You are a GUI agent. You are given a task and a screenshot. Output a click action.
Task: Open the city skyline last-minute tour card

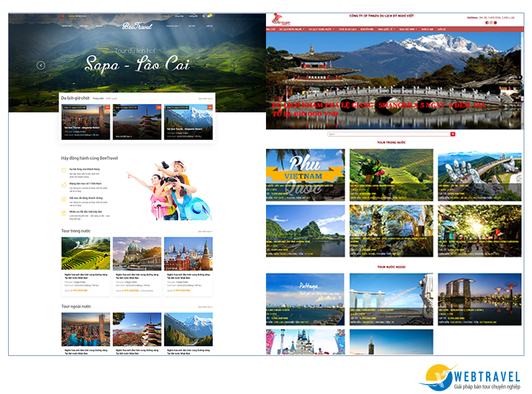[86, 122]
